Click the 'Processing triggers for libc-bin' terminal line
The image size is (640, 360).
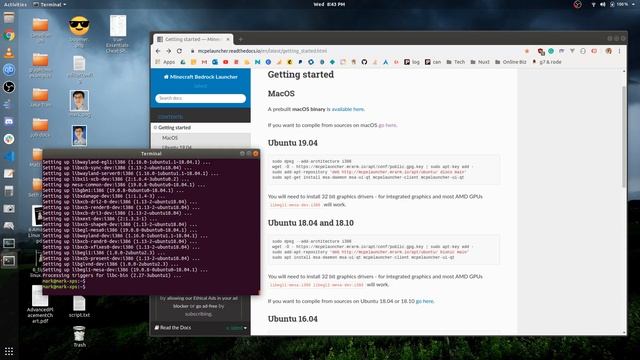pos(112,276)
